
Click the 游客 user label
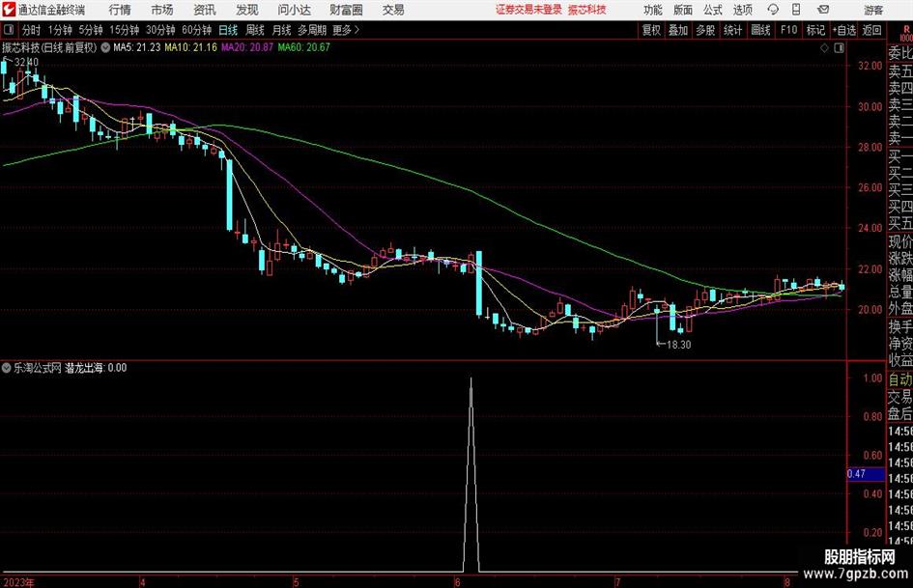coord(873,10)
